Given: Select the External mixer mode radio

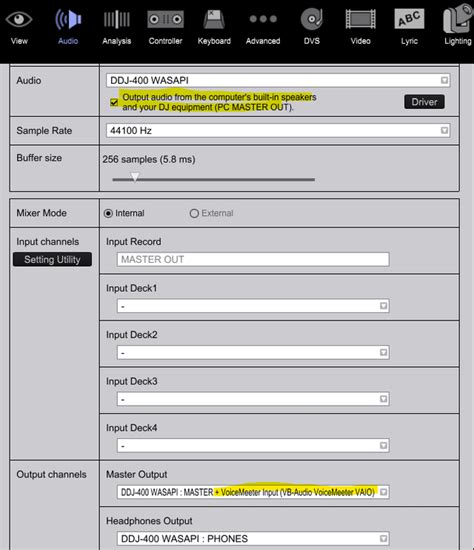Looking at the screenshot, I should click(x=194, y=213).
